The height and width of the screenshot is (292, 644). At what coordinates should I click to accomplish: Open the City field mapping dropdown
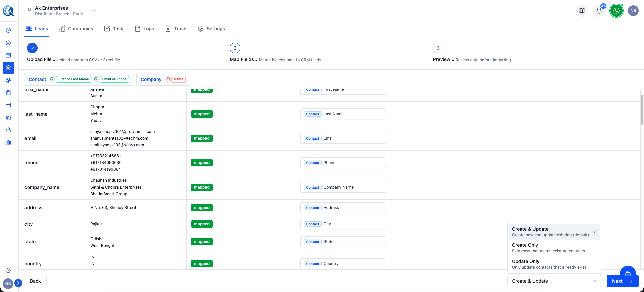(343, 224)
